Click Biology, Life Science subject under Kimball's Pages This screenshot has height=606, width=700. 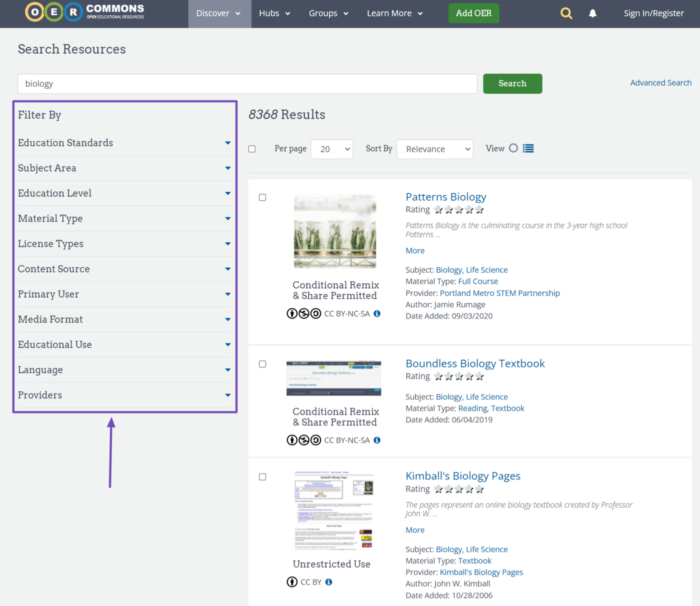pyautogui.click(x=471, y=549)
